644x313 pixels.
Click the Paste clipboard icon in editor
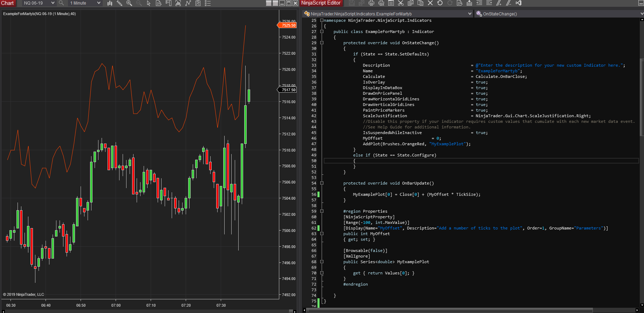point(420,3)
